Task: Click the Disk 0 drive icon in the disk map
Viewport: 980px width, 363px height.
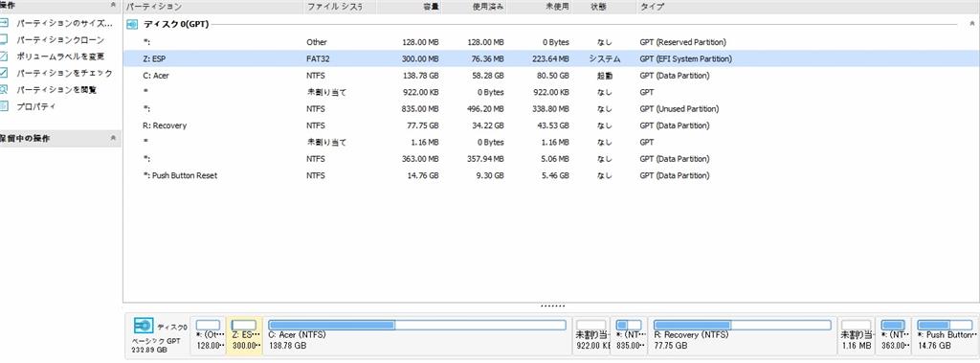Action: 144,326
